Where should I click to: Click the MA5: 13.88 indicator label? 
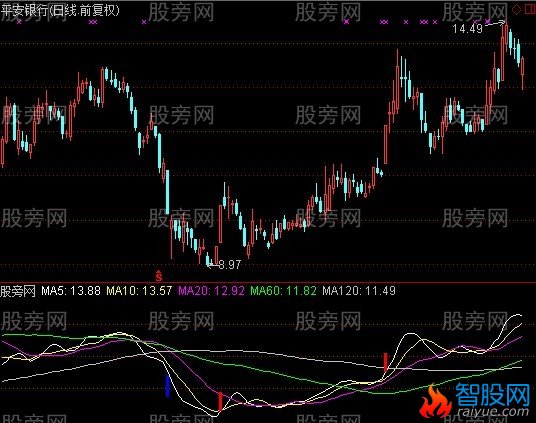(x=71, y=291)
